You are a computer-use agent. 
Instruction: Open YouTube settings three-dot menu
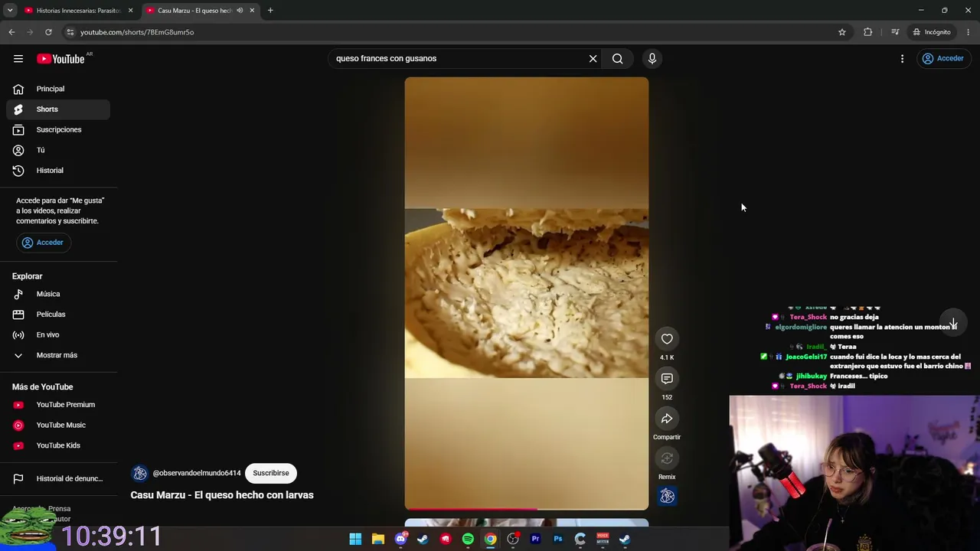[902, 59]
